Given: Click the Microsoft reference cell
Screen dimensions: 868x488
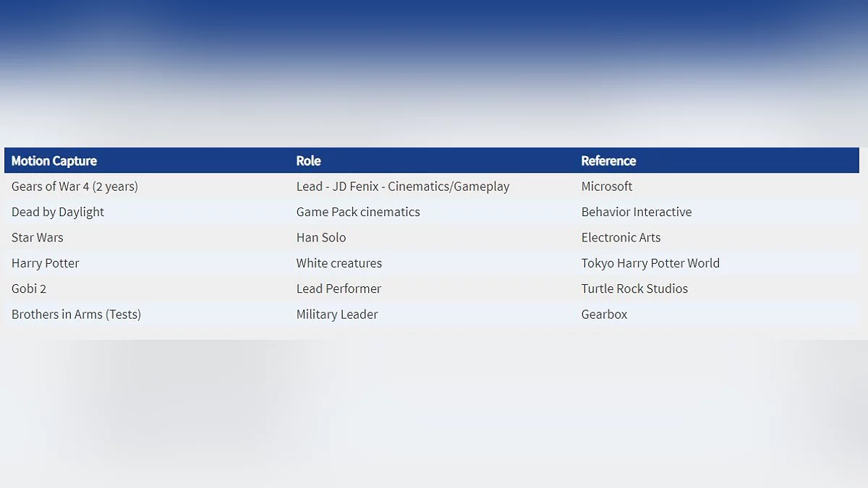Looking at the screenshot, I should pos(717,187).
